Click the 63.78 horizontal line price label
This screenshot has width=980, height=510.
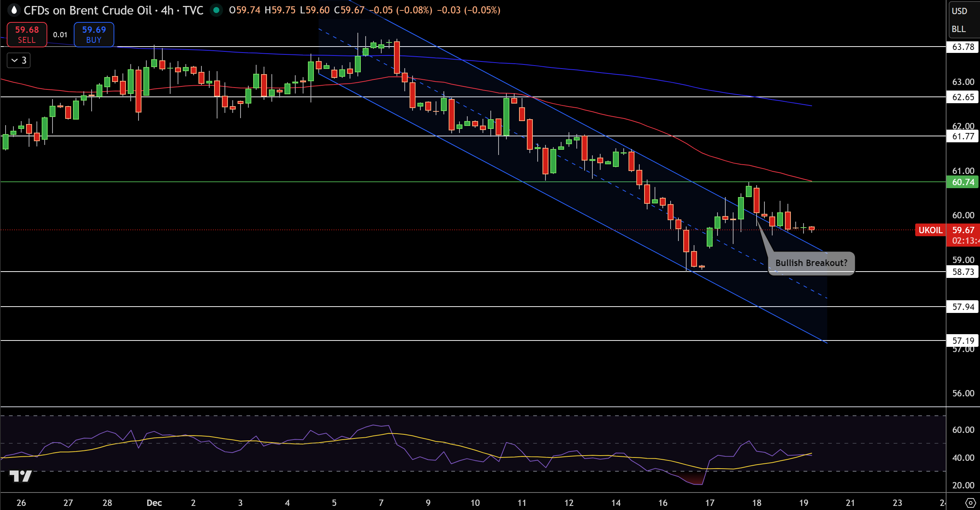(962, 47)
